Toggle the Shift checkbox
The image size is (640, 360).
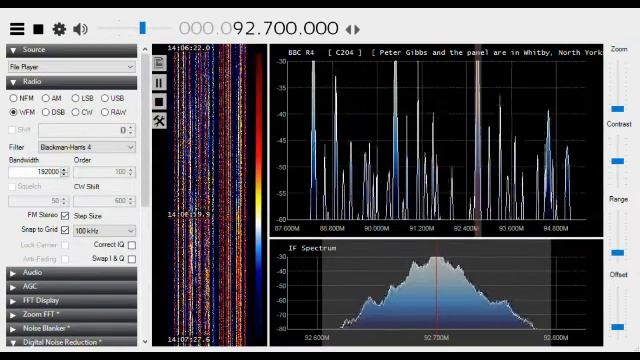(x=12, y=130)
